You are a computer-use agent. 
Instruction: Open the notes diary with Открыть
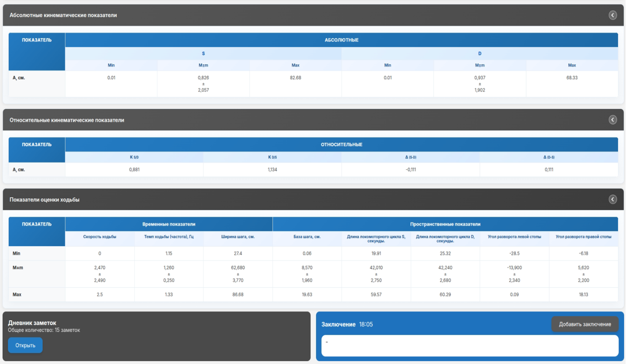point(25,345)
